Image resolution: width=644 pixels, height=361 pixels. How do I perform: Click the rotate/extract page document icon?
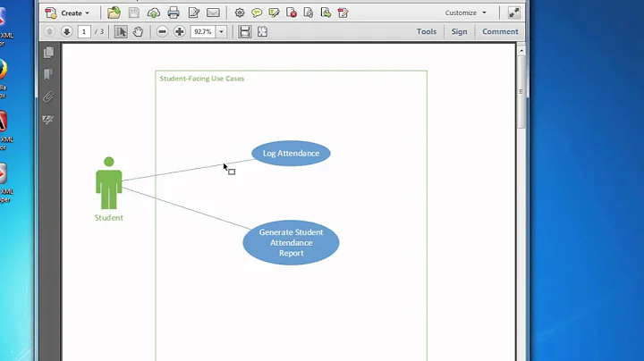click(x=309, y=13)
